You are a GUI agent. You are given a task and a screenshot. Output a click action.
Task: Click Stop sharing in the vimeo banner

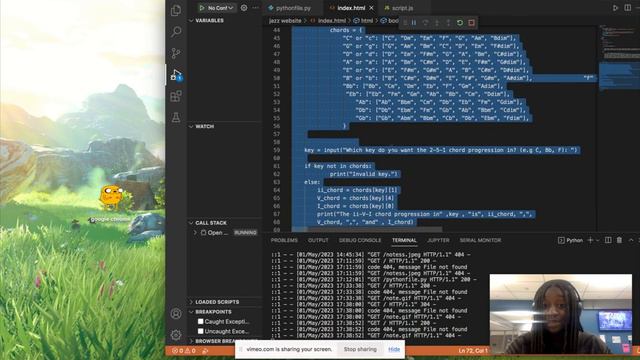pos(360,349)
